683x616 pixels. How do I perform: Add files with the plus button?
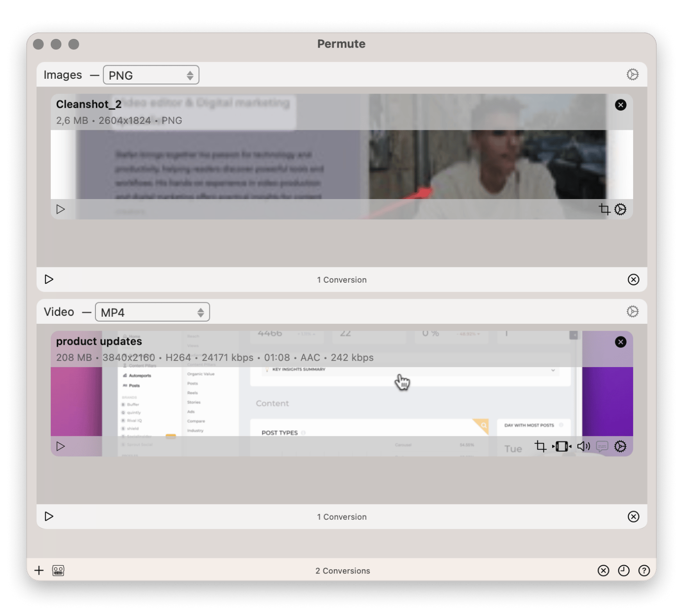click(x=39, y=570)
